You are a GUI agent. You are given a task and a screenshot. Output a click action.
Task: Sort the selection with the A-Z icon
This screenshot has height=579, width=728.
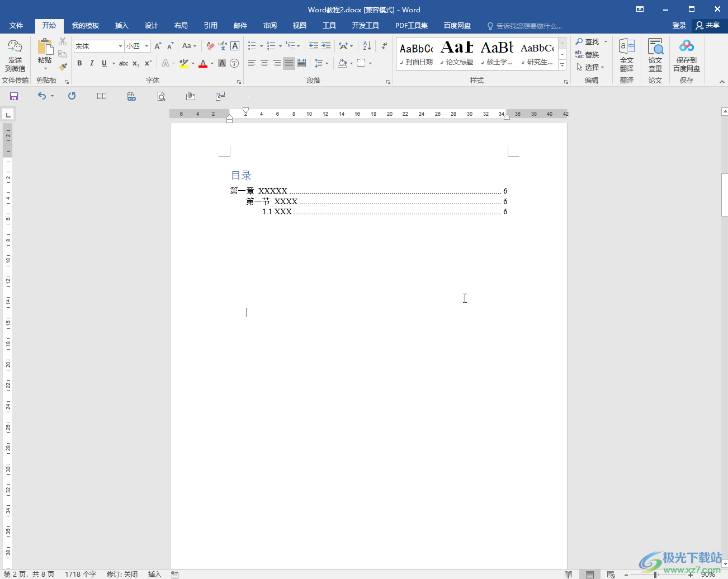(x=367, y=46)
